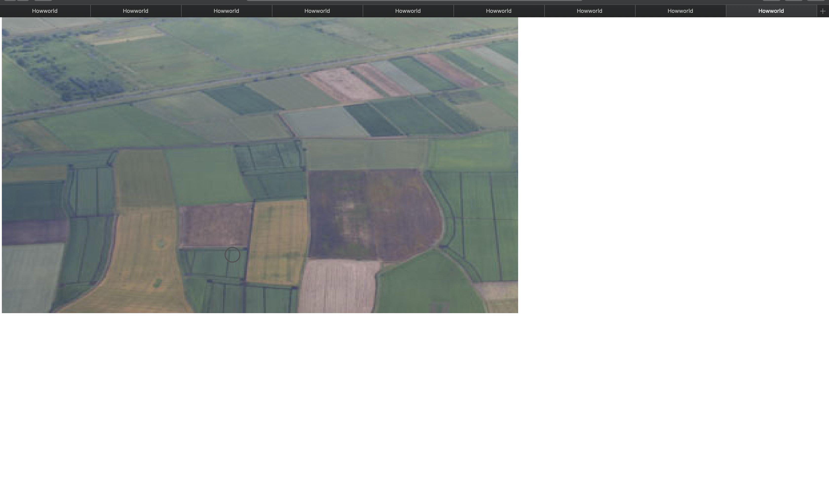Switch to the first Howworld tab
This screenshot has width=829, height=504.
tap(45, 11)
